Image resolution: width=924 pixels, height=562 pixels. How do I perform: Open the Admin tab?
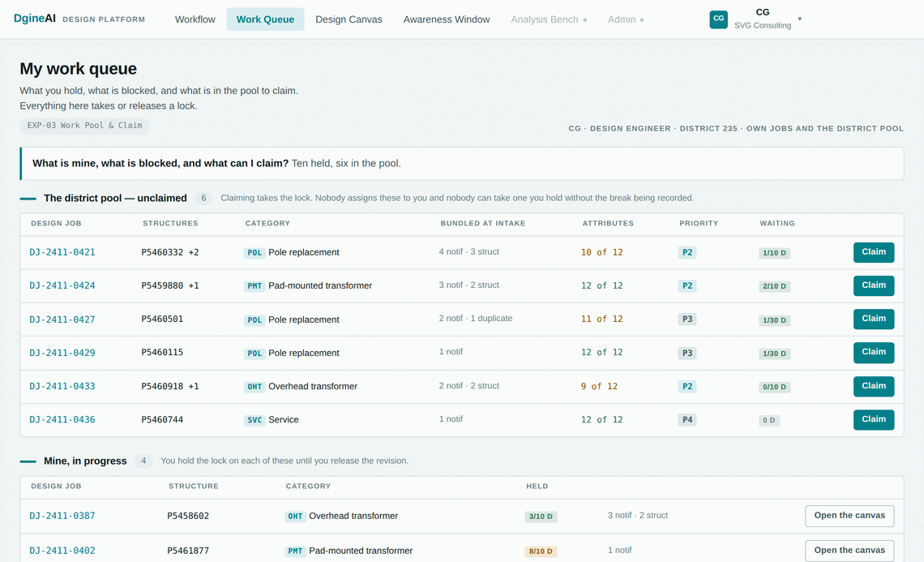click(x=625, y=19)
